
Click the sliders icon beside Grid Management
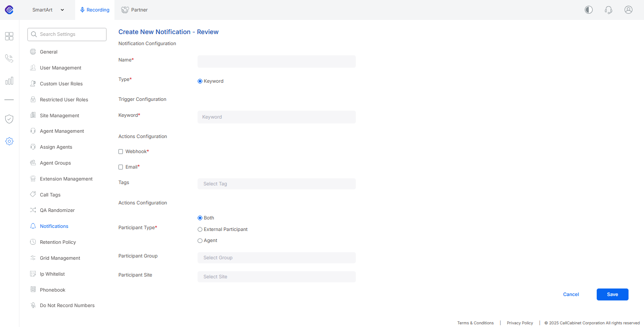[33, 258]
